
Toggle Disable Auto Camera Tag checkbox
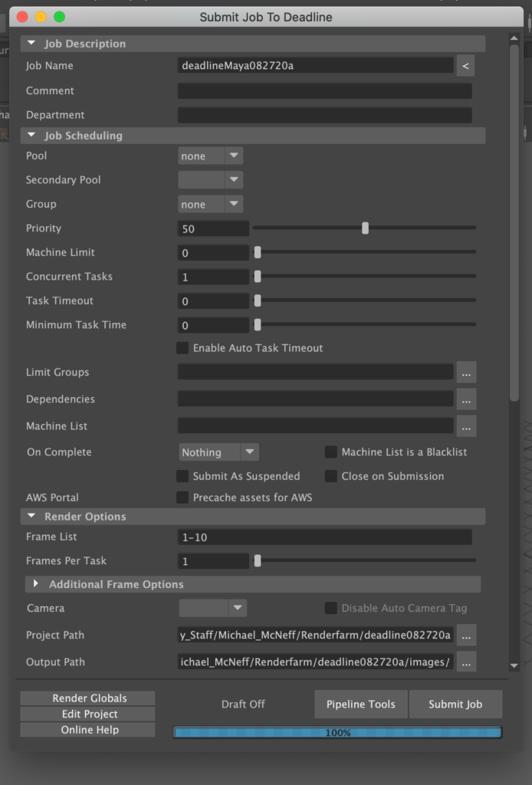[331, 608]
